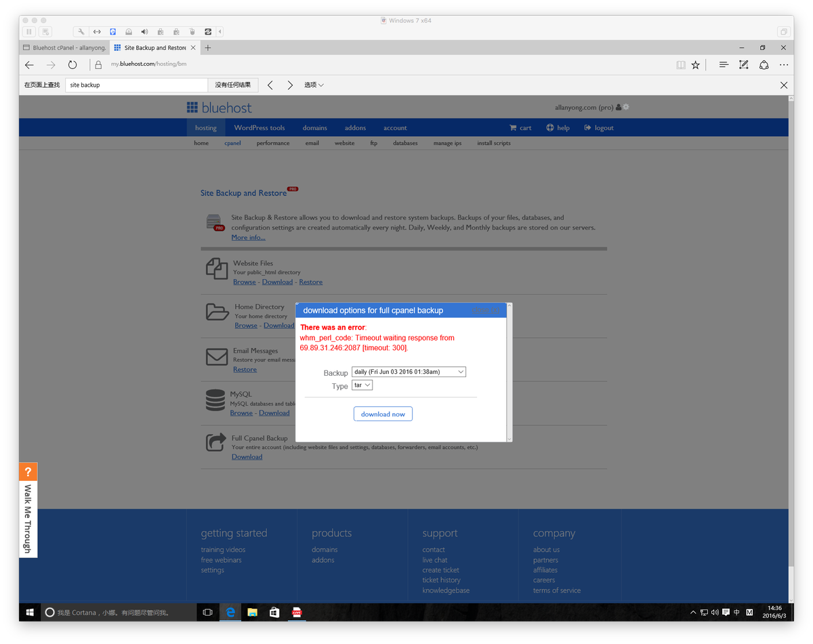
Task: Open a new browser tab
Action: click(208, 47)
